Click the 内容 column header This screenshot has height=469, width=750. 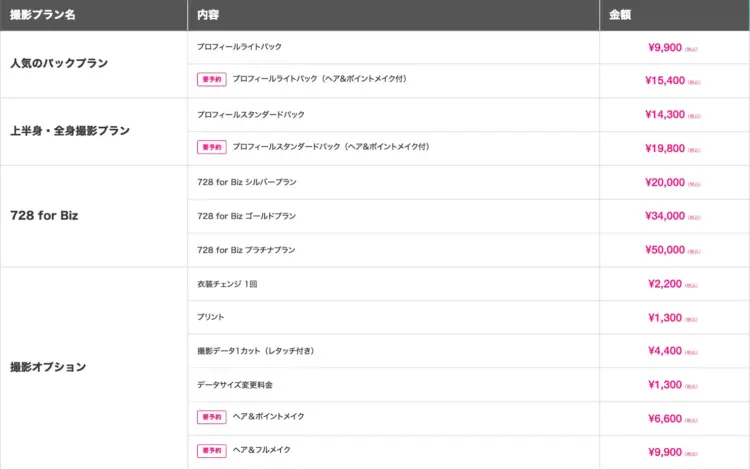(209, 16)
